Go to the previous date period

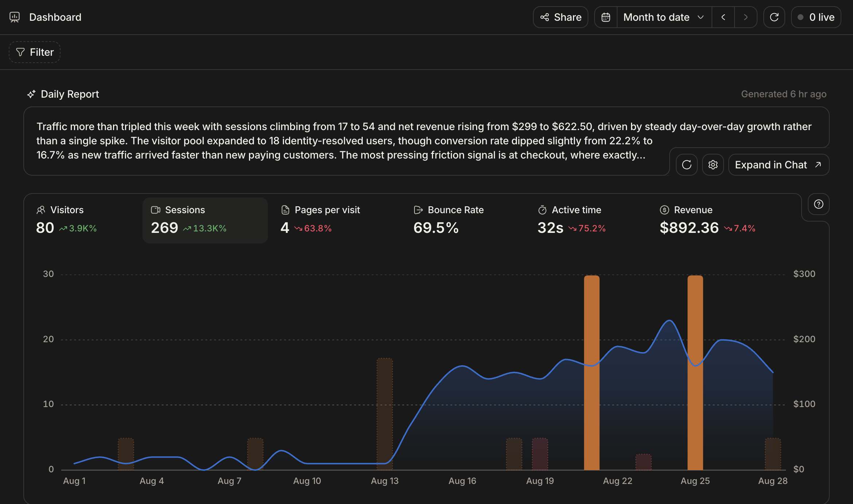pyautogui.click(x=723, y=17)
